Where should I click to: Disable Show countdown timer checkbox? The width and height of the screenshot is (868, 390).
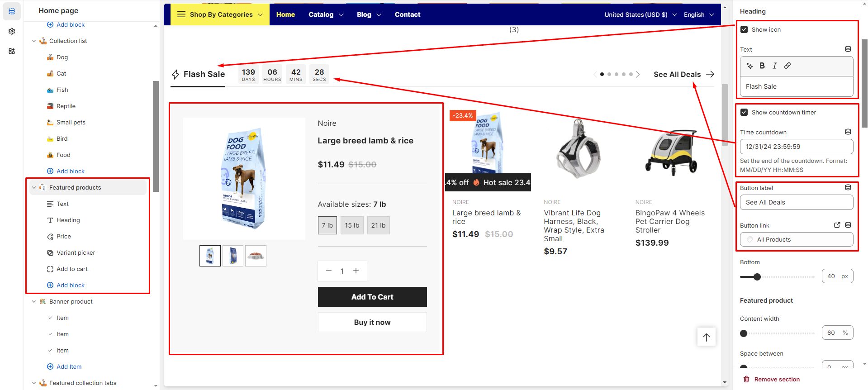click(x=744, y=112)
